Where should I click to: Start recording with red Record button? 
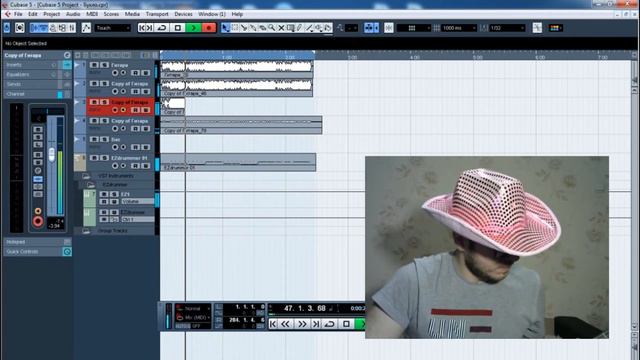[209, 28]
